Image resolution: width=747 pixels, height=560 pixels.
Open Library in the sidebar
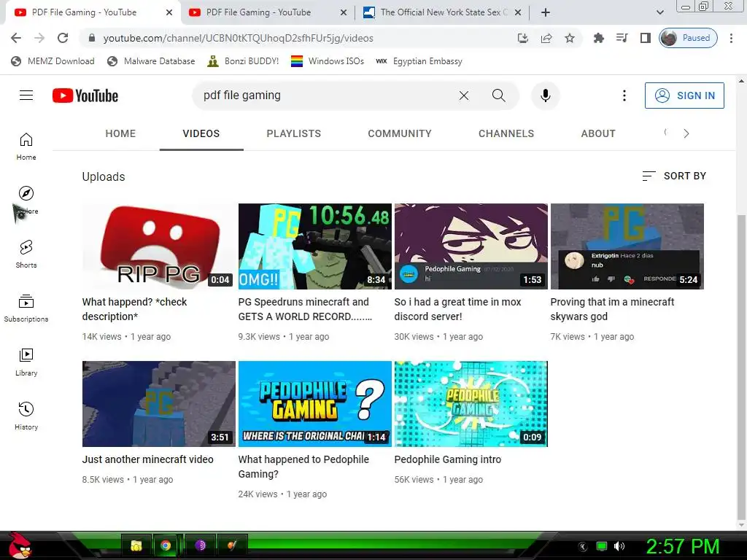(x=26, y=362)
